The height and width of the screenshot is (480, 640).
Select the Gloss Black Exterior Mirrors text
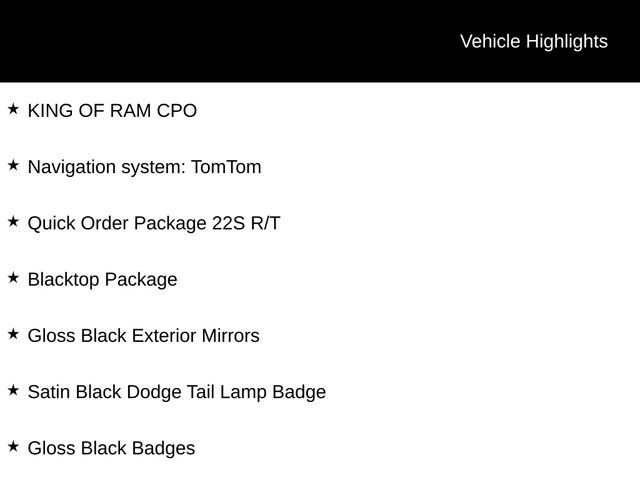tap(144, 336)
